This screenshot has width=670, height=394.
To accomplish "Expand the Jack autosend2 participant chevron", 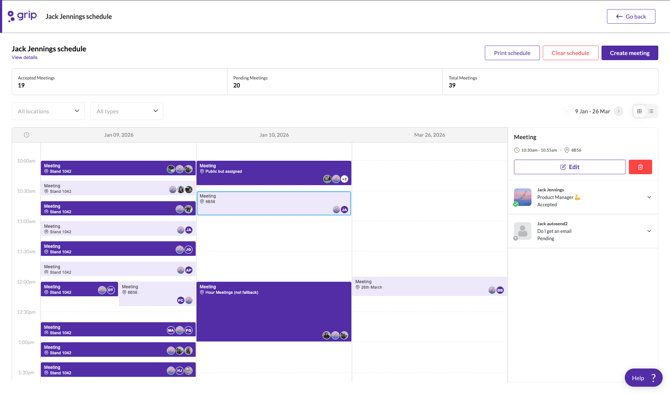I will point(649,231).
